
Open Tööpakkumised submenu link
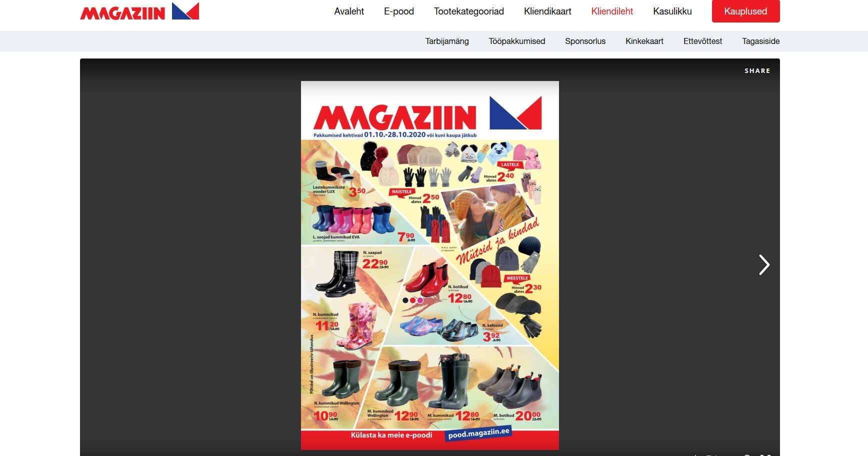point(517,41)
